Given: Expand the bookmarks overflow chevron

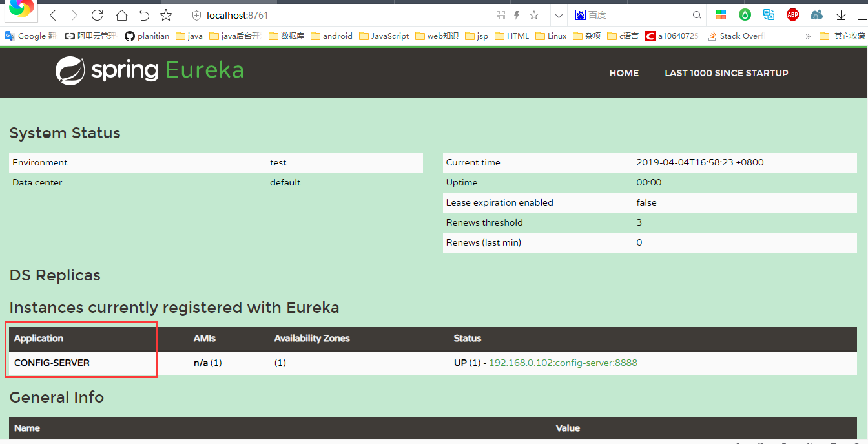Looking at the screenshot, I should [x=808, y=36].
